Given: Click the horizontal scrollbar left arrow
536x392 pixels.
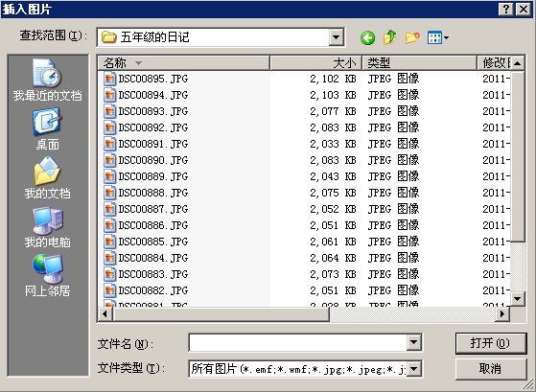Looking at the screenshot, I should coord(105,313).
